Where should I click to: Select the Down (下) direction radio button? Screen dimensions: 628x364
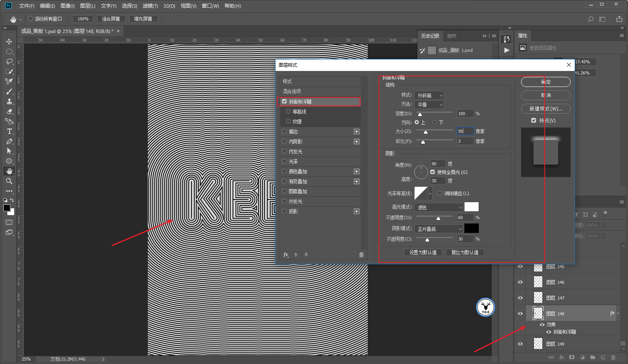(x=435, y=122)
